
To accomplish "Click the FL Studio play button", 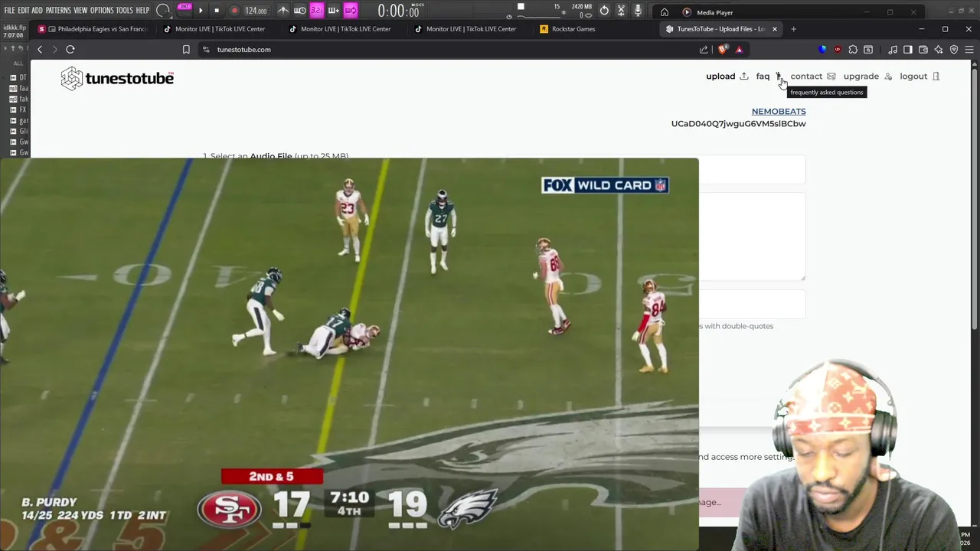I will click(x=201, y=11).
